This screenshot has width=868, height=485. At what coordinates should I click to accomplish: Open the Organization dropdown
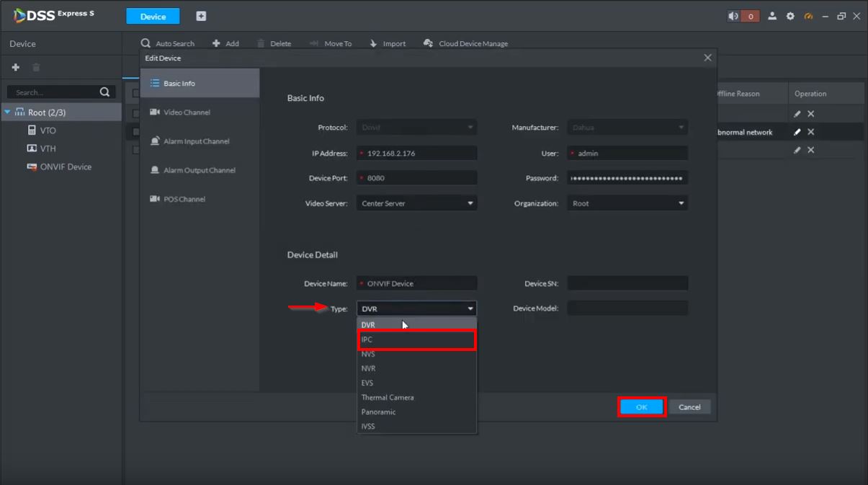click(x=627, y=203)
